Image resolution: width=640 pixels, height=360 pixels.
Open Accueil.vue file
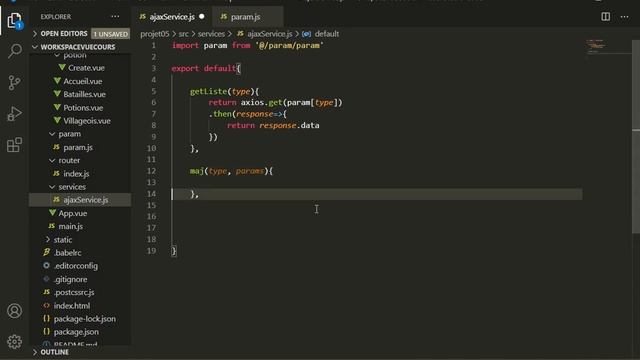(82, 81)
